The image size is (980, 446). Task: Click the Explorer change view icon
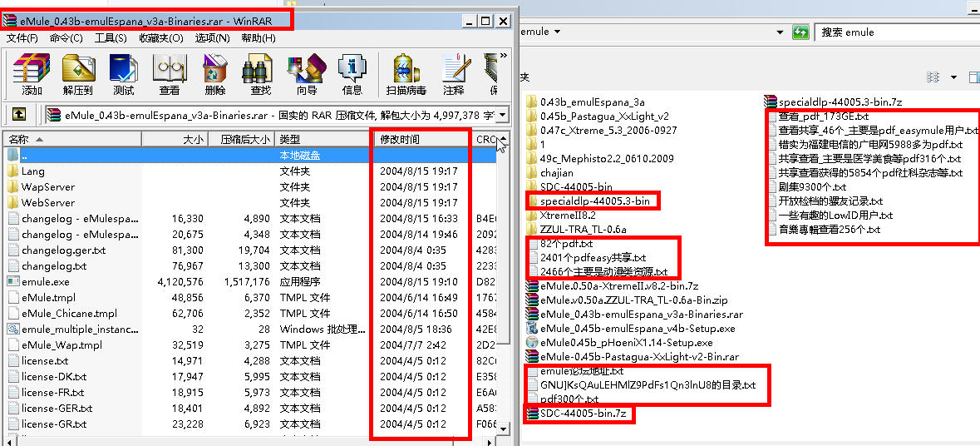tap(933, 77)
